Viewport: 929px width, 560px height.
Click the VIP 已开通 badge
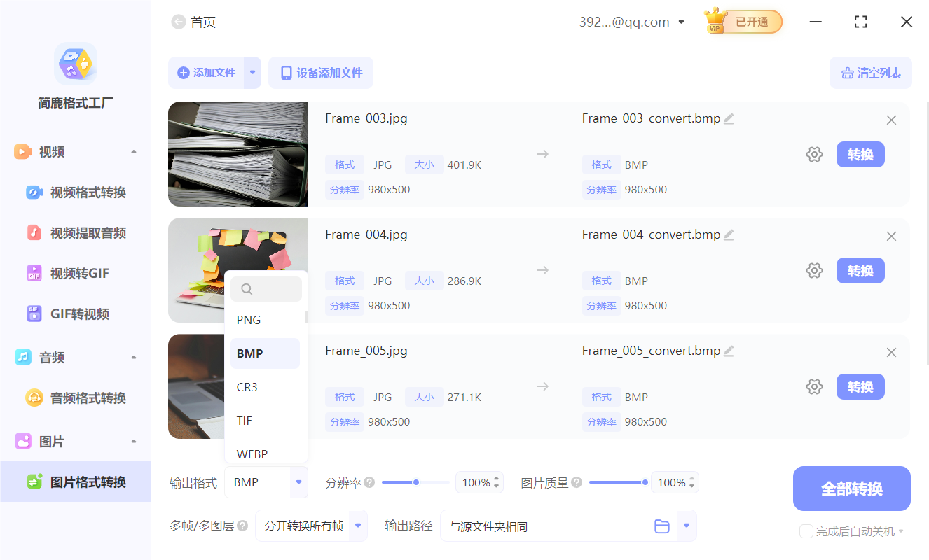[743, 21]
